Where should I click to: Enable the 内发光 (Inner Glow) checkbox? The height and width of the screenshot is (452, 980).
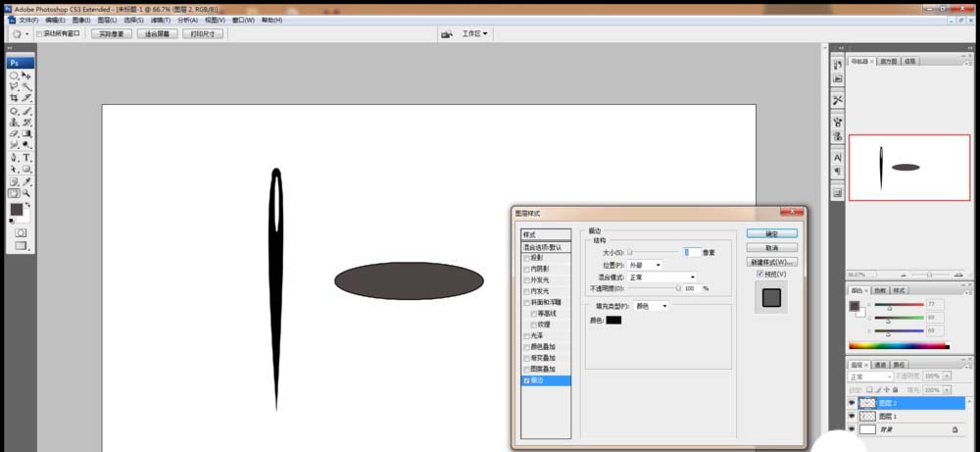click(526, 291)
